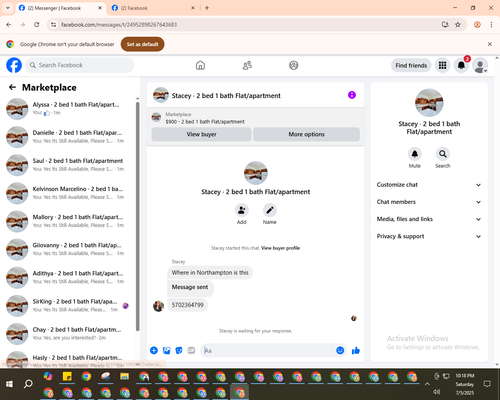Click More options button
Viewport: 500px width, 400px height.
[306, 134]
